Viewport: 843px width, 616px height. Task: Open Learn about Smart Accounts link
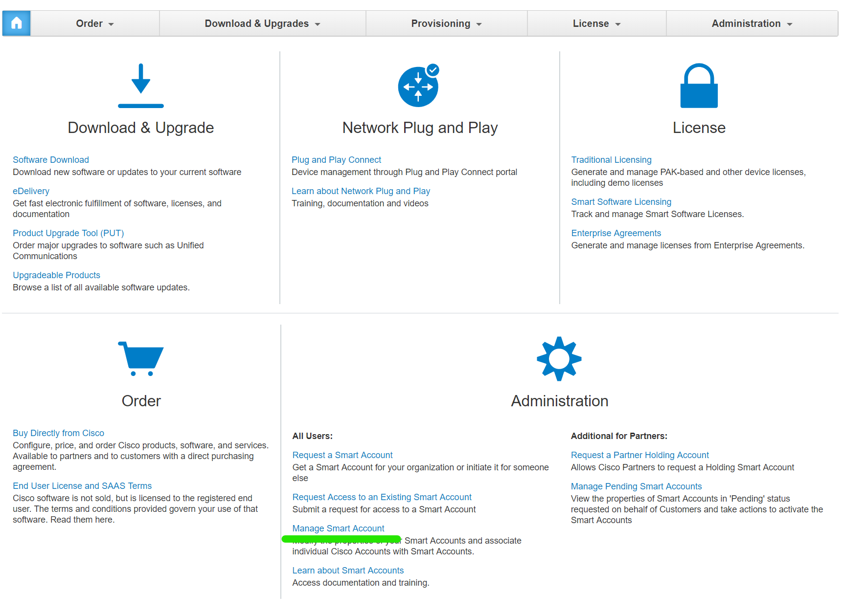tap(348, 571)
